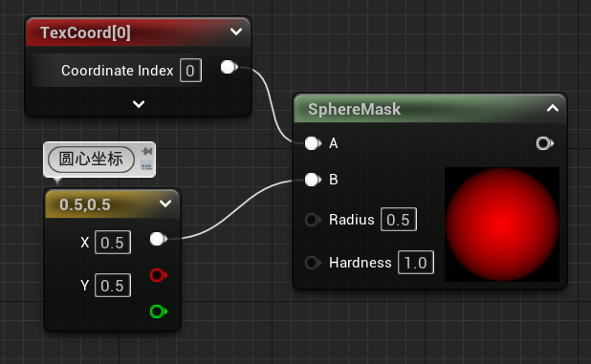Click the SphereMask B input pin
Image resolution: width=591 pixels, height=364 pixels.
tap(313, 180)
